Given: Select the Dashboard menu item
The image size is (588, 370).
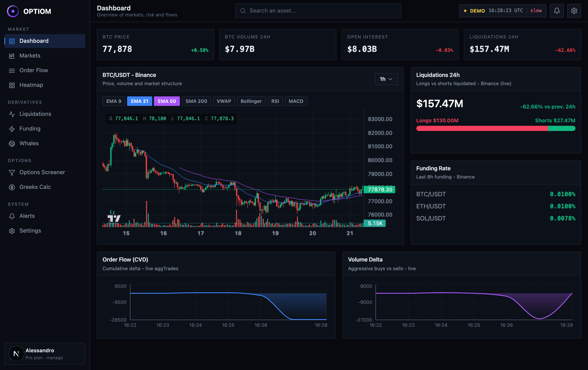Looking at the screenshot, I should pos(45,41).
